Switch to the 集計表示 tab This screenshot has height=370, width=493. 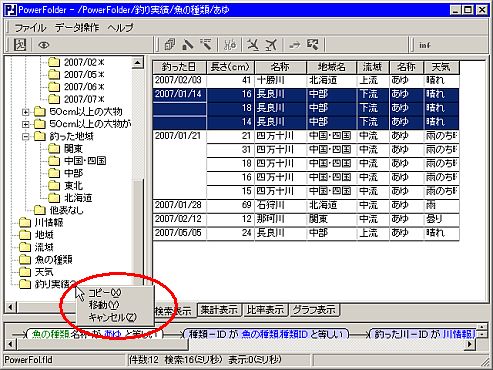219,310
